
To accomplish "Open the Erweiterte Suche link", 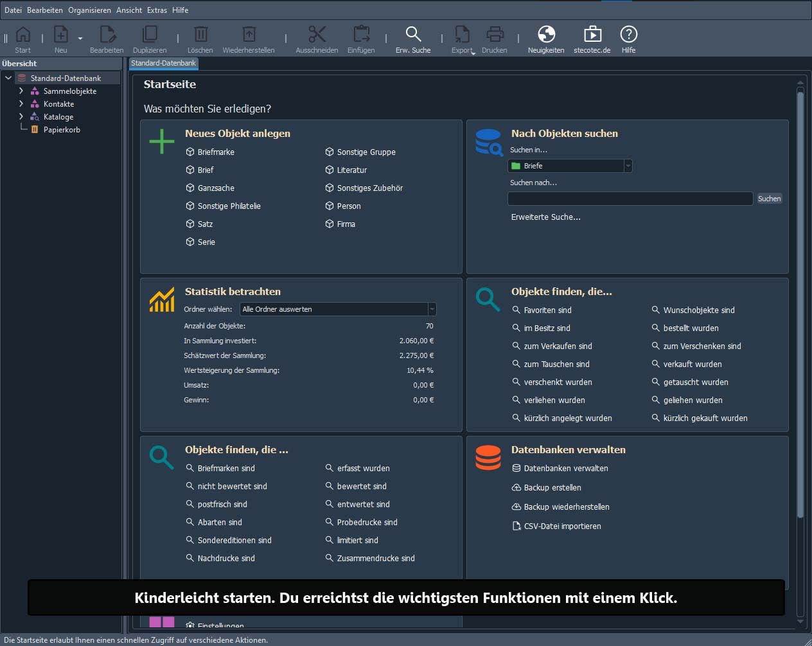I will [546, 217].
